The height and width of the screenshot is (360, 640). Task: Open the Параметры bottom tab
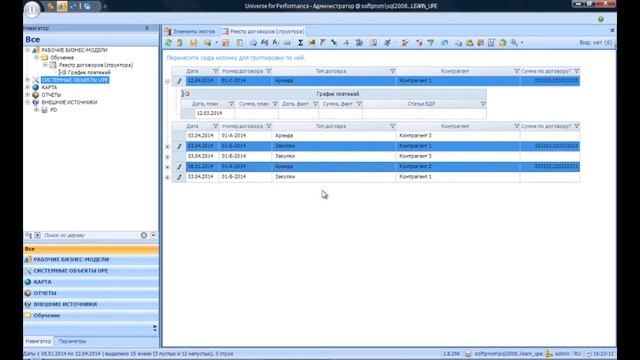[72, 341]
